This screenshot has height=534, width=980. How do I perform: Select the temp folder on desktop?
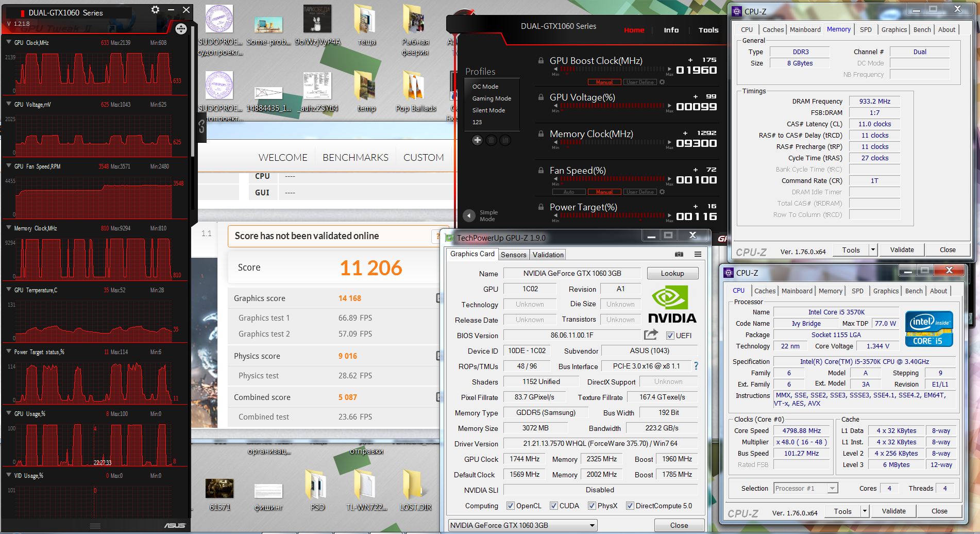(x=366, y=92)
